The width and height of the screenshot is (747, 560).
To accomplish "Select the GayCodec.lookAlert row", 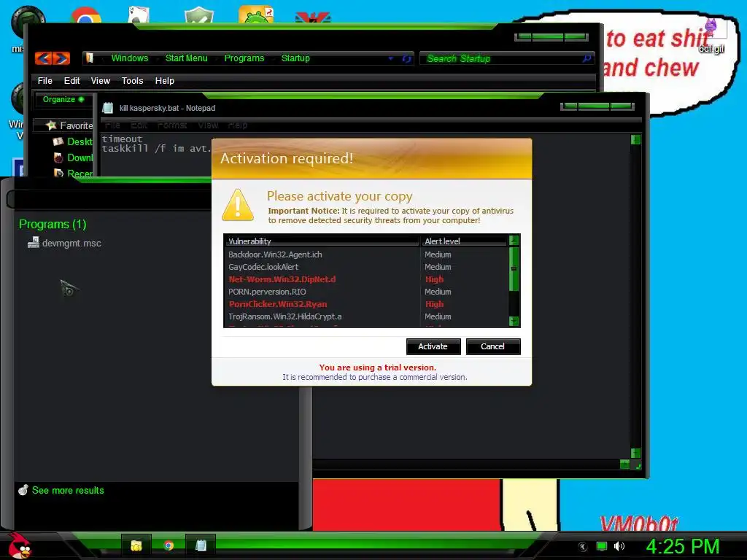I will pos(366,267).
